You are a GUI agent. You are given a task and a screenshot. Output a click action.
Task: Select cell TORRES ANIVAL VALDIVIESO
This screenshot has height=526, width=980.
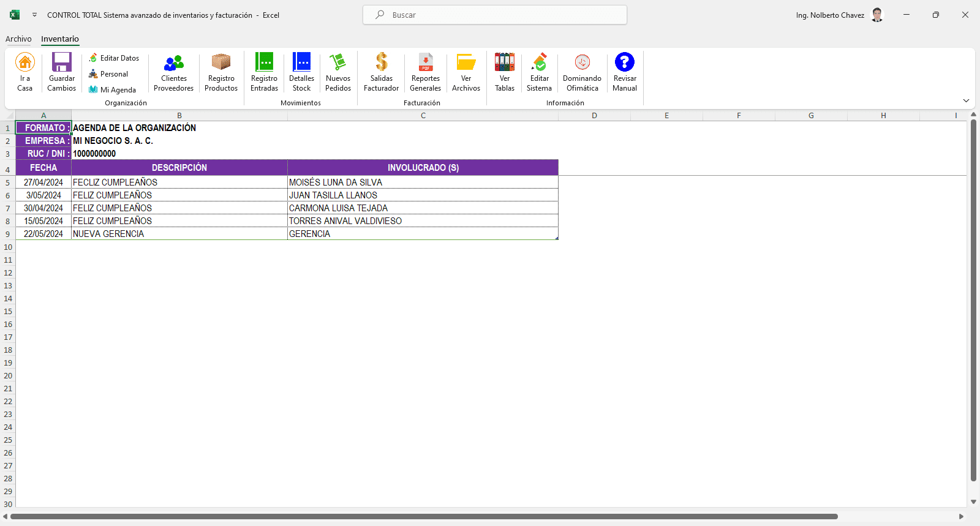coord(423,221)
